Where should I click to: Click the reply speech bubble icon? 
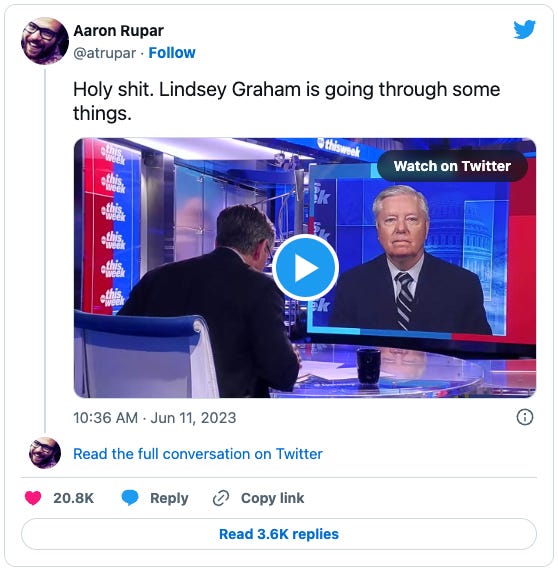tap(130, 498)
